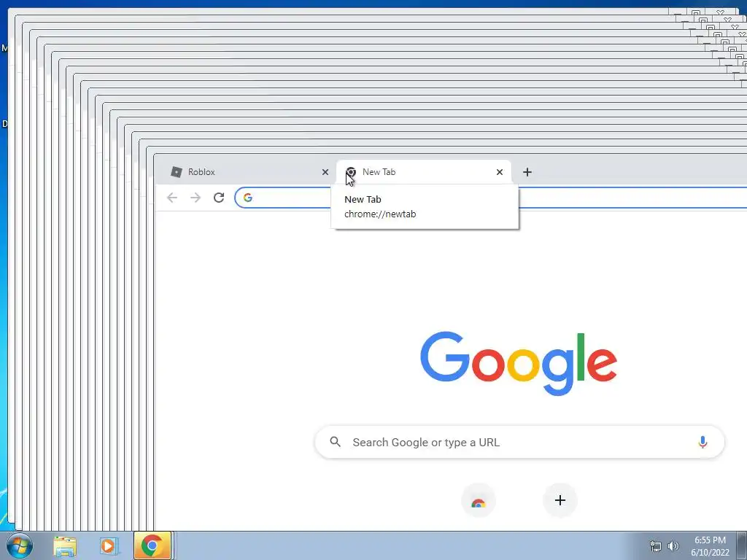Click the magnifier icon in search box
The image size is (747, 560).
point(336,442)
